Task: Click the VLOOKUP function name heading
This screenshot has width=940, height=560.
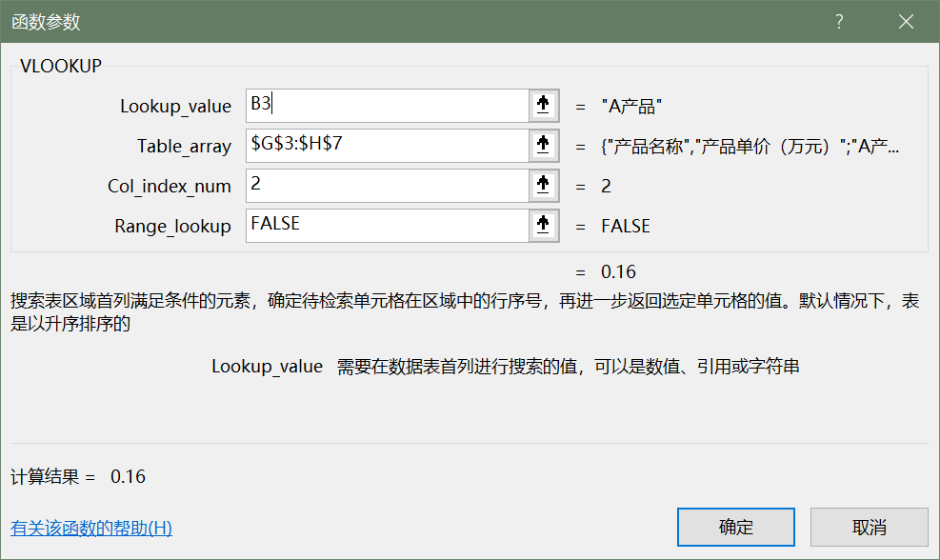Action: pyautogui.click(x=60, y=66)
